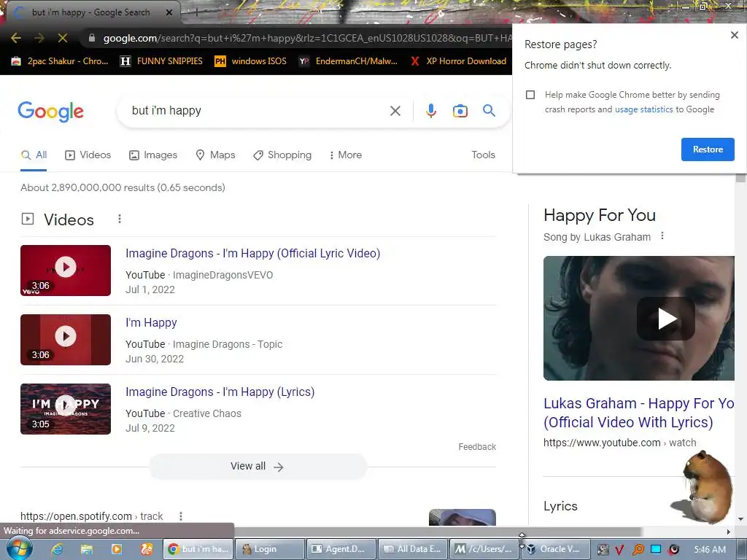747x560 pixels.
Task: Click the hamster desktop pet
Action: [x=703, y=488]
